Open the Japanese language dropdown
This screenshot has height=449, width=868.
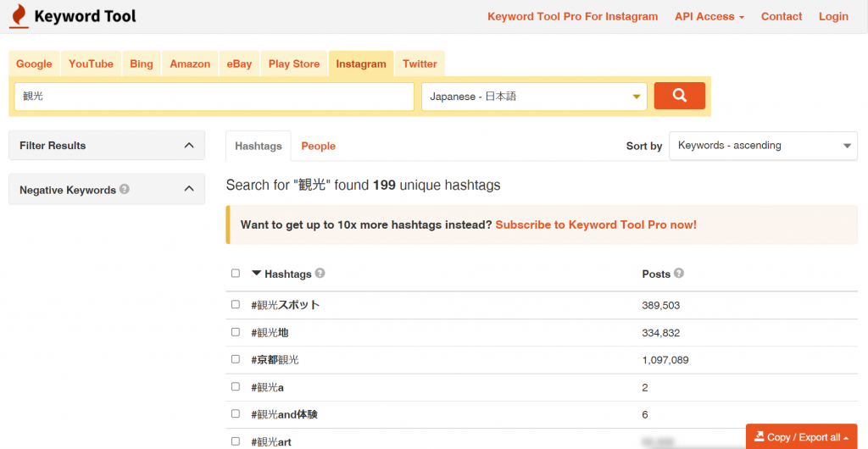[x=534, y=97]
